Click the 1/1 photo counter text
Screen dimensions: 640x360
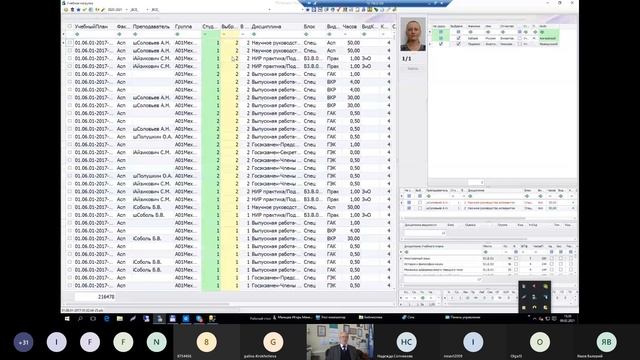[x=407, y=59]
